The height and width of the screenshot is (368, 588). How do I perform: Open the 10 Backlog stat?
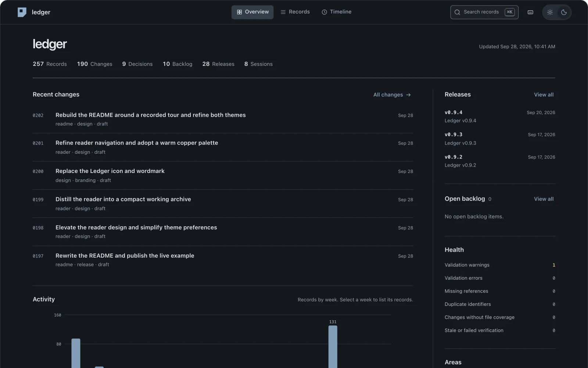(178, 64)
